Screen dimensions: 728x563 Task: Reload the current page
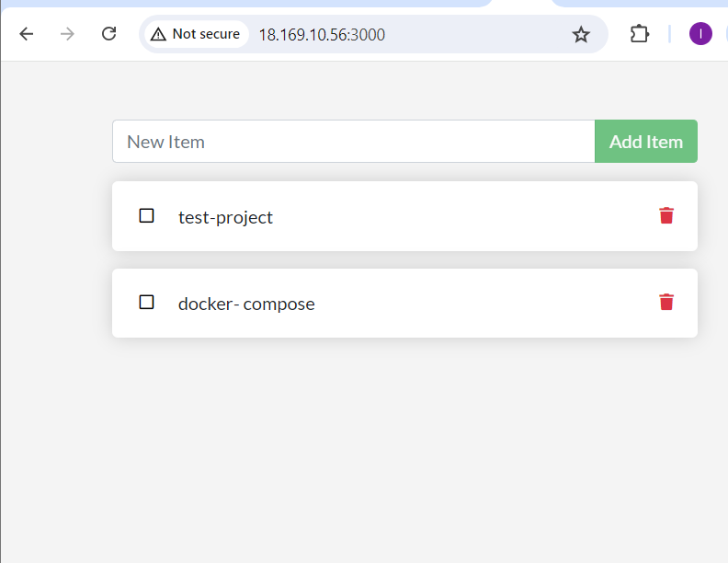(108, 34)
